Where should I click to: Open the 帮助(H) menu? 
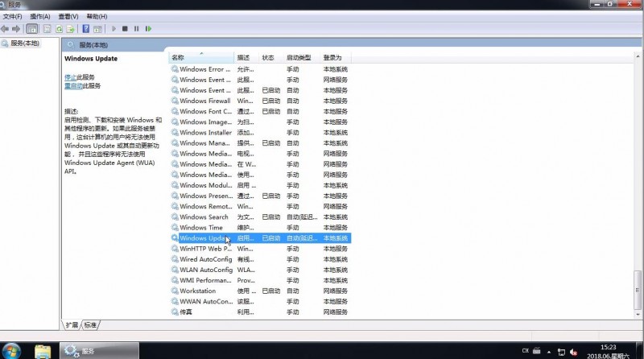pos(97,16)
